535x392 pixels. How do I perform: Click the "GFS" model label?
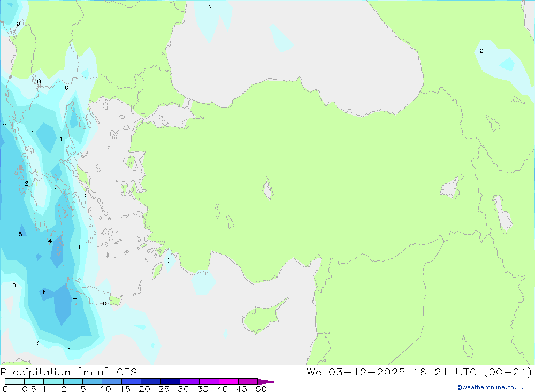click(127, 372)
